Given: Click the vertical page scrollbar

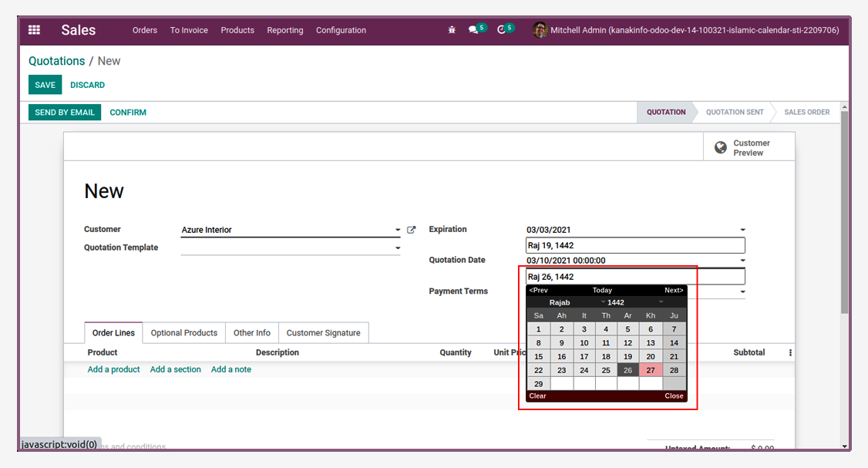Looking at the screenshot, I should pyautogui.click(x=843, y=210).
